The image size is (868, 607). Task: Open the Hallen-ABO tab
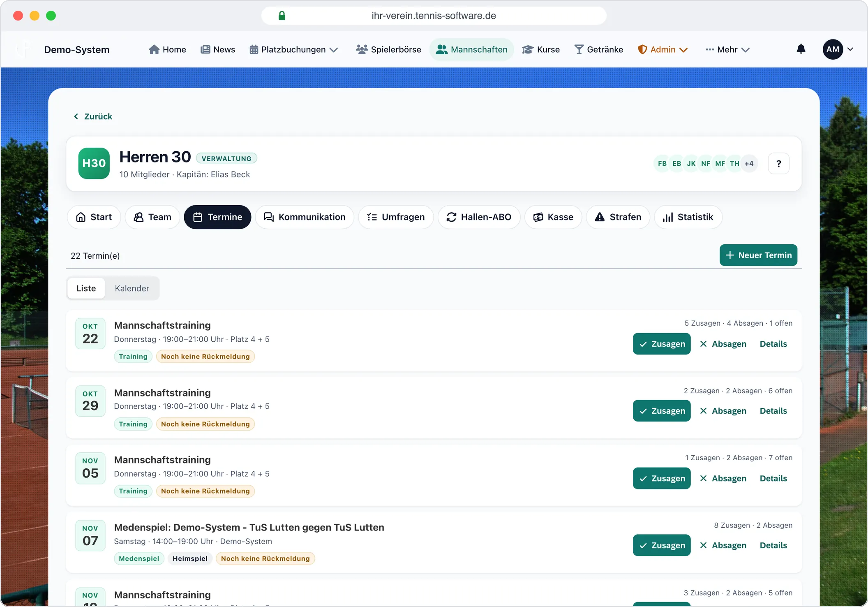coord(479,217)
